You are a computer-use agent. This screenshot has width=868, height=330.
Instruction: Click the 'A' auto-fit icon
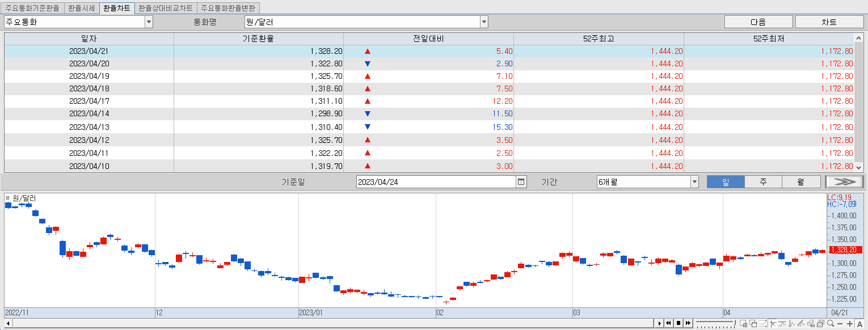859,324
